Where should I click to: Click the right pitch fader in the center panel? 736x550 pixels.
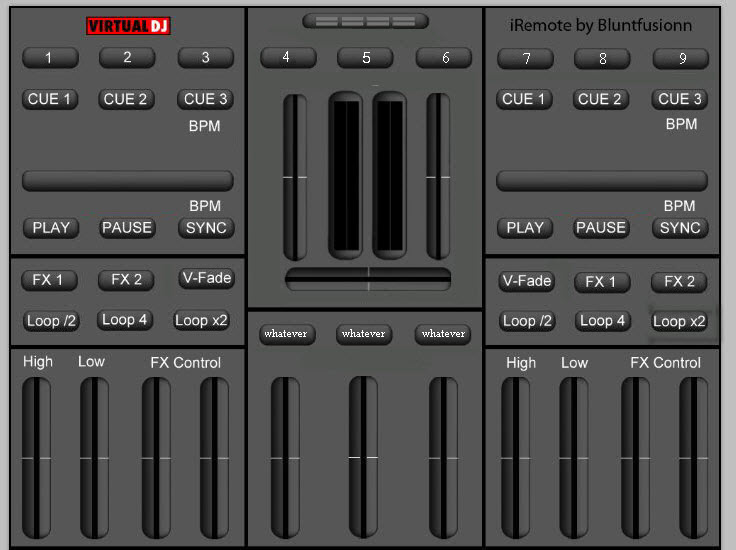click(x=438, y=176)
